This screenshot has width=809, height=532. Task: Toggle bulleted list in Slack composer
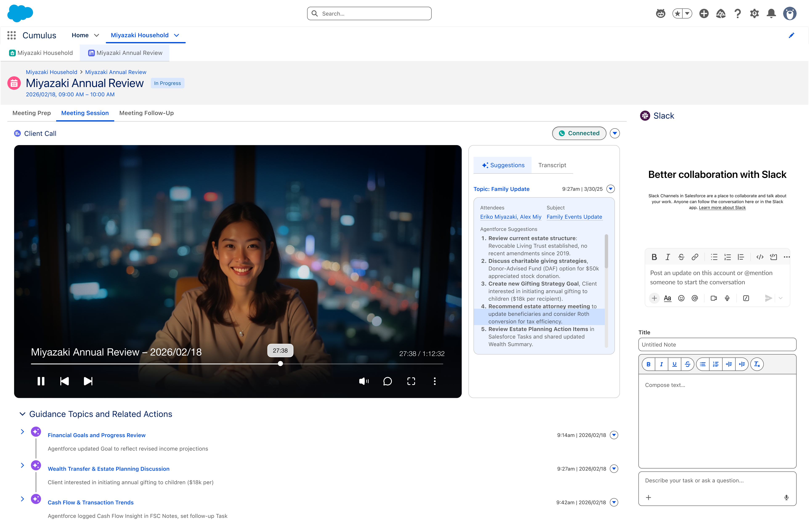pos(714,257)
